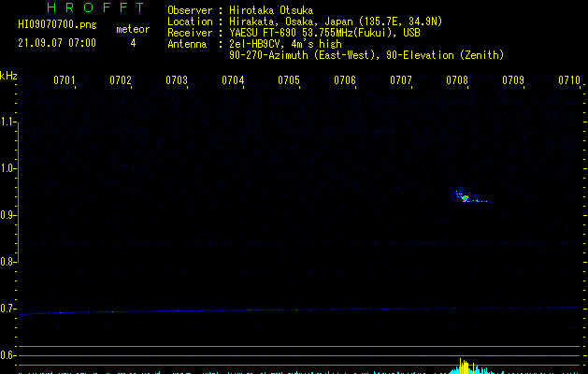Image resolution: width=588 pixels, height=374 pixels.
Task: Click the 0.7 kHz axis label
Action: click(x=7, y=309)
